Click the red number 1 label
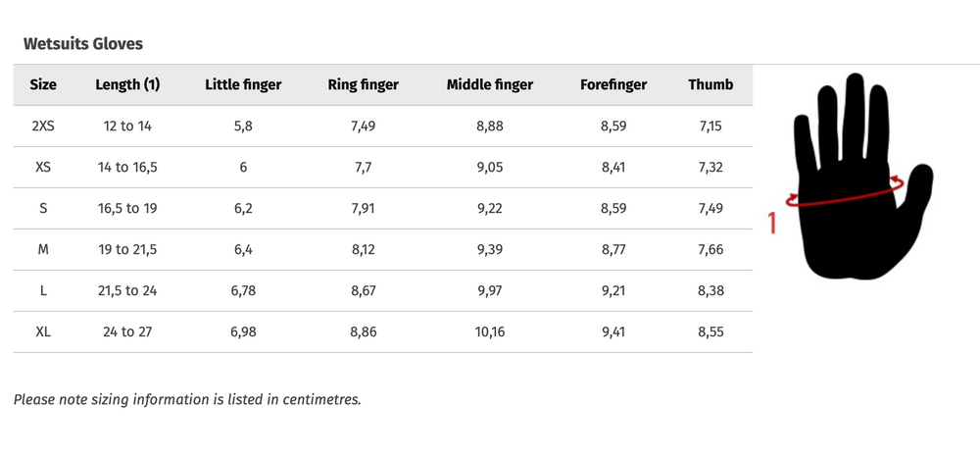The width and height of the screenshot is (980, 460). pyautogui.click(x=772, y=224)
